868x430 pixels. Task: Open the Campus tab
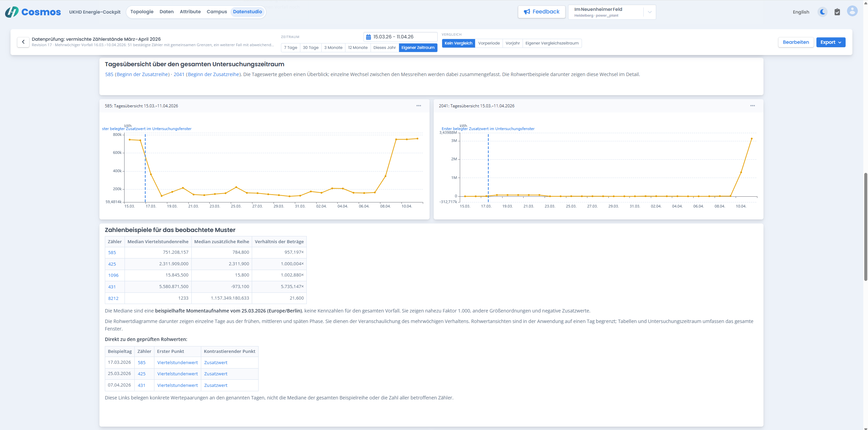[x=217, y=12]
